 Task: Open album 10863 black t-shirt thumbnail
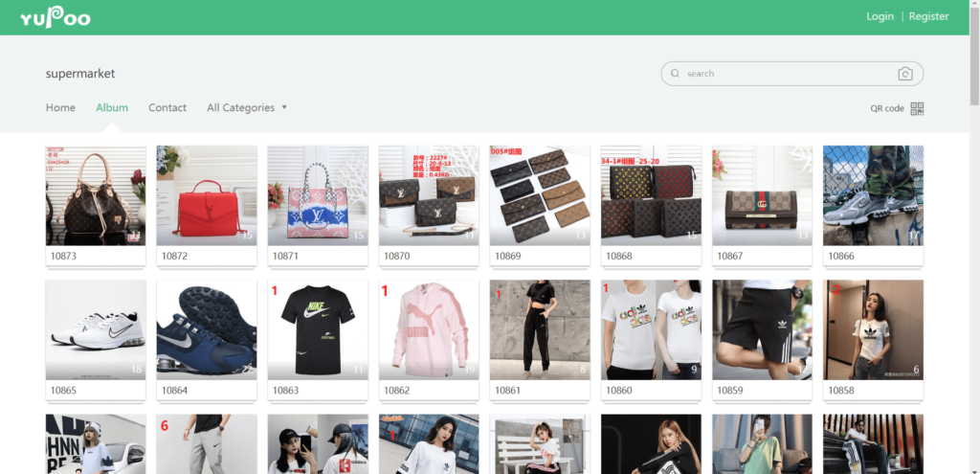(318, 329)
